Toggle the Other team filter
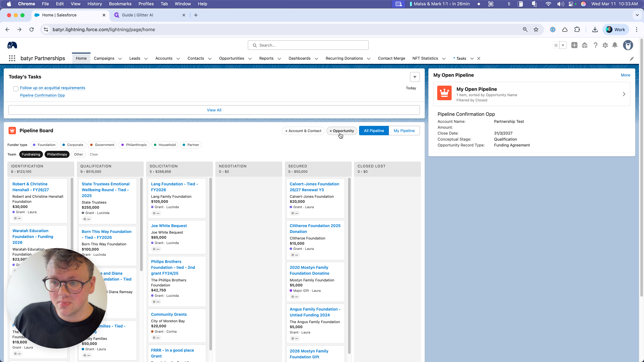The image size is (644, 362). 78,154
